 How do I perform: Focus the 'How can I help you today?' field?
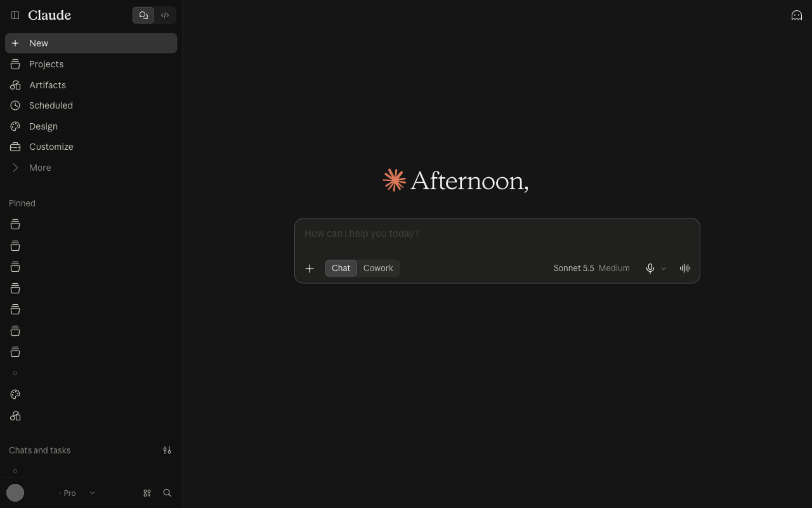(497, 234)
